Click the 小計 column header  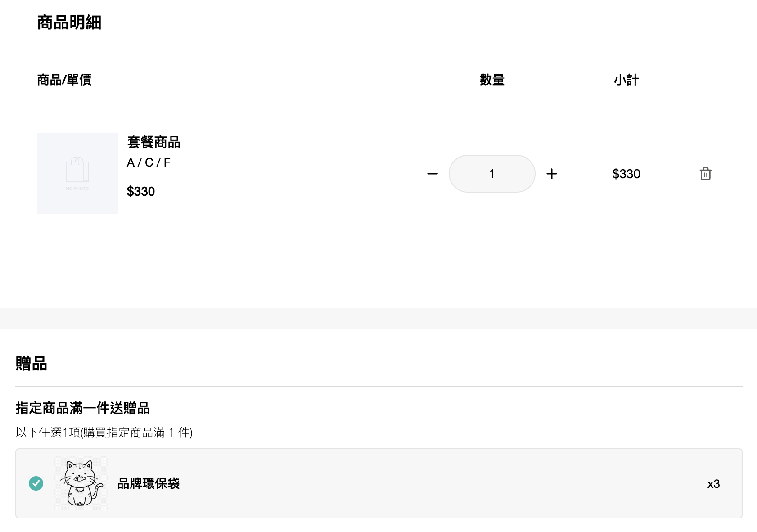[626, 80]
